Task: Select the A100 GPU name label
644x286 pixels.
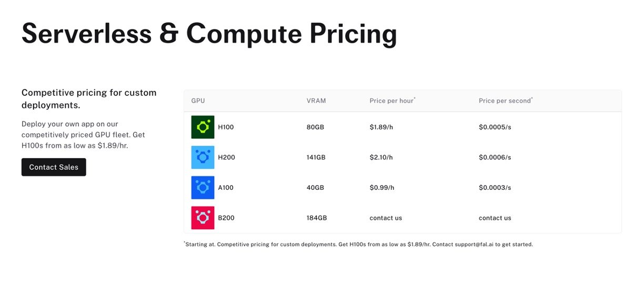Action: (226, 188)
